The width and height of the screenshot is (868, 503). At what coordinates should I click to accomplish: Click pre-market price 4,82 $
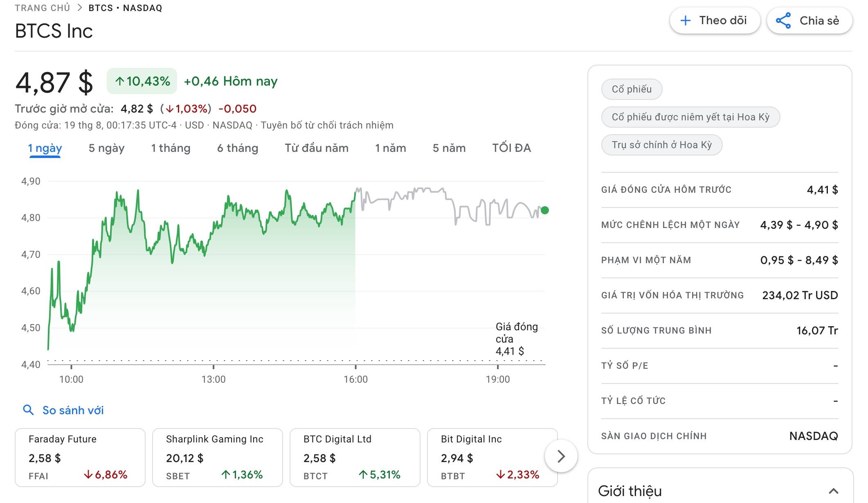[x=137, y=109]
